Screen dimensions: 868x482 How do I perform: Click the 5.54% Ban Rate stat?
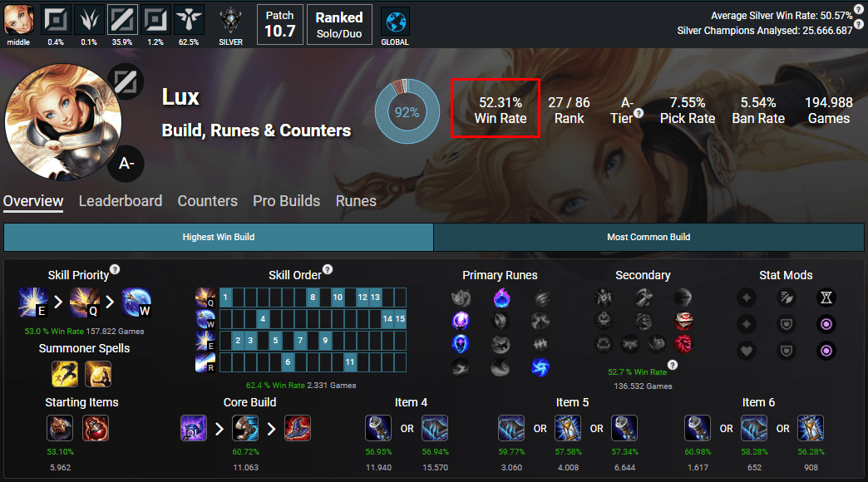click(x=758, y=111)
